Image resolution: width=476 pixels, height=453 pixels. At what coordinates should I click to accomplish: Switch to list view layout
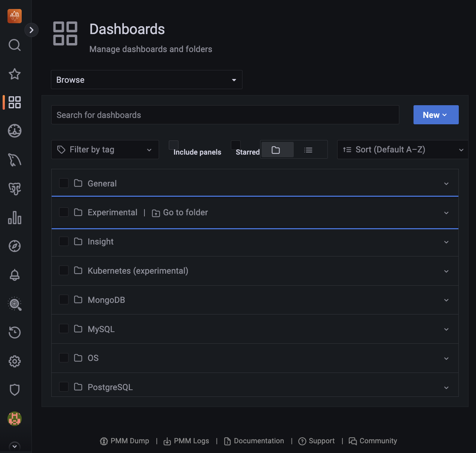click(308, 150)
